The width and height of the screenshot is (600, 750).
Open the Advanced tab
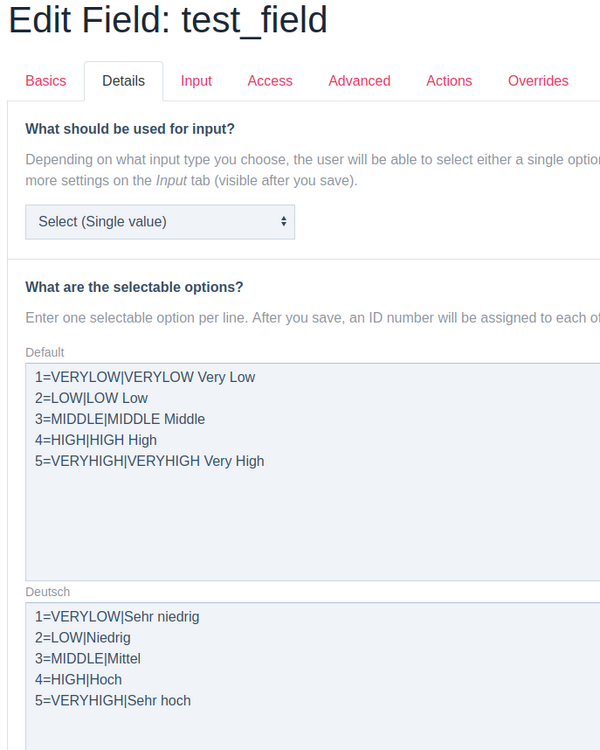tap(359, 81)
